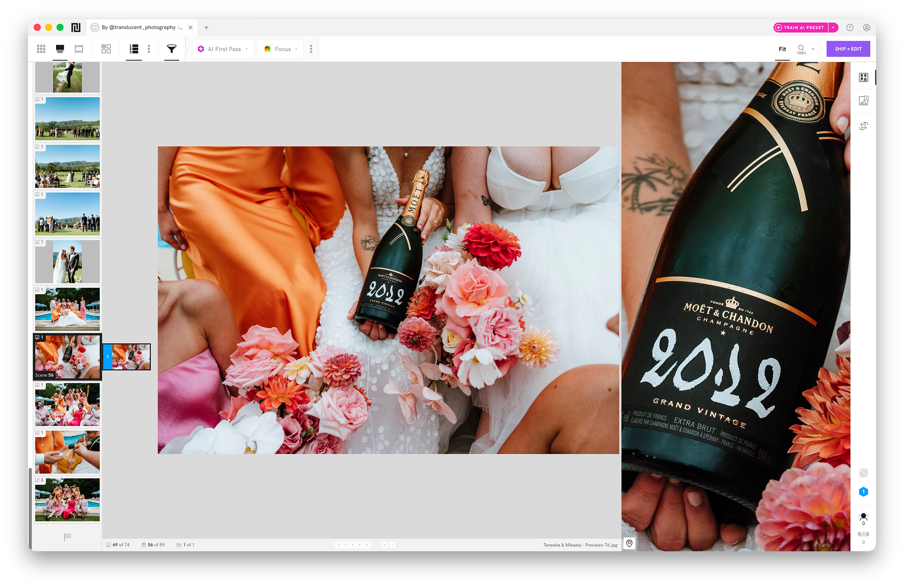This screenshot has width=904, height=588.
Task: Click the Scene 56 selected thumbnail
Action: [67, 357]
